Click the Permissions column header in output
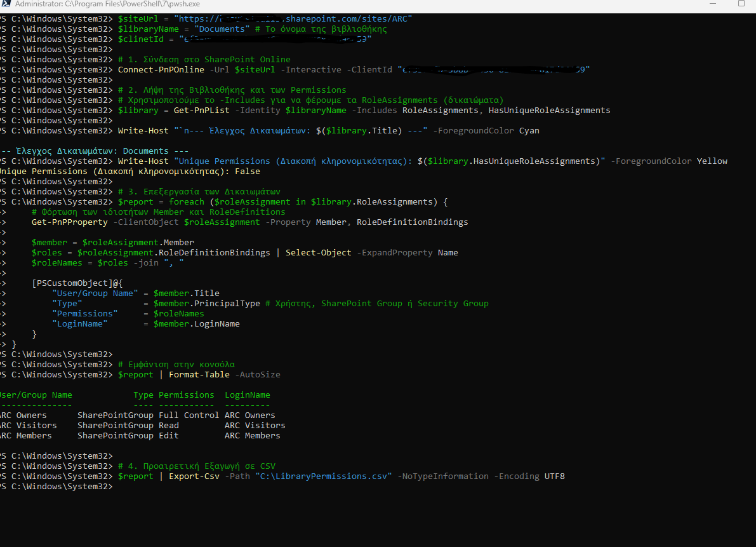Image resolution: width=756 pixels, height=547 pixels. (x=186, y=395)
